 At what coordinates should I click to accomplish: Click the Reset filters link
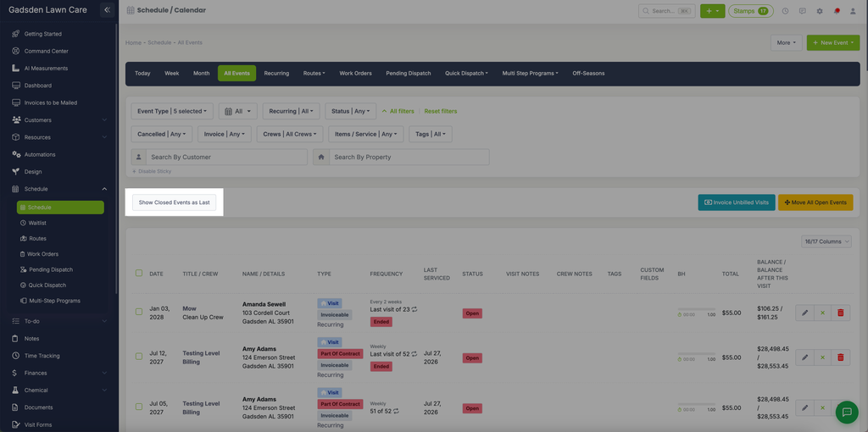441,111
